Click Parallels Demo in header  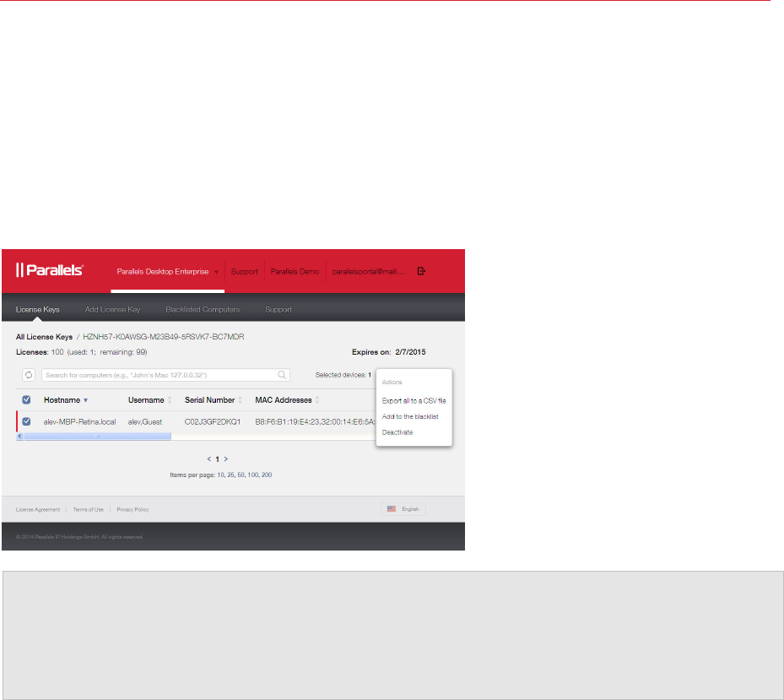click(x=295, y=271)
